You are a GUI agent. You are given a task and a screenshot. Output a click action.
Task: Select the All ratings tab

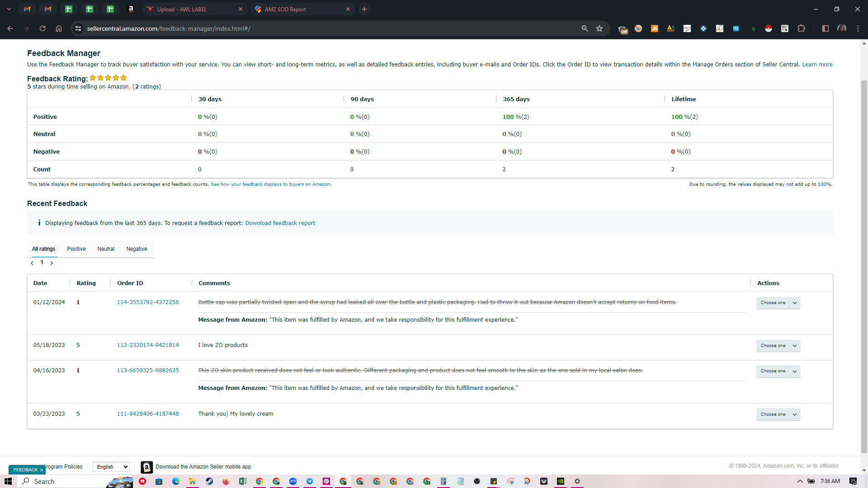point(44,249)
